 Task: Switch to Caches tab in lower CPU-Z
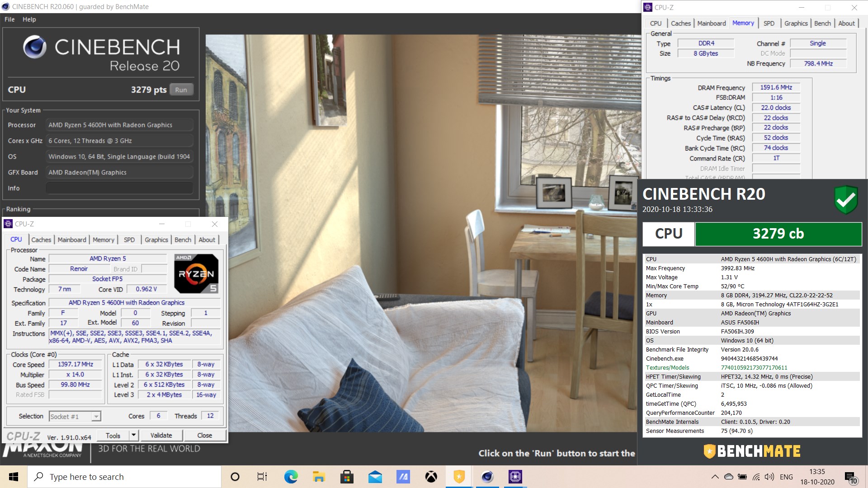[41, 239]
